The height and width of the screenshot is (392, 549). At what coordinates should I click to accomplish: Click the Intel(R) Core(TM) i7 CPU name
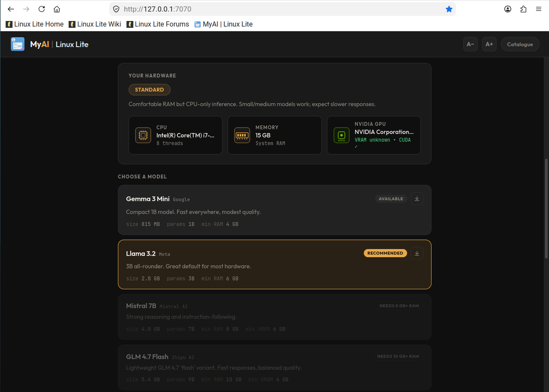(185, 135)
